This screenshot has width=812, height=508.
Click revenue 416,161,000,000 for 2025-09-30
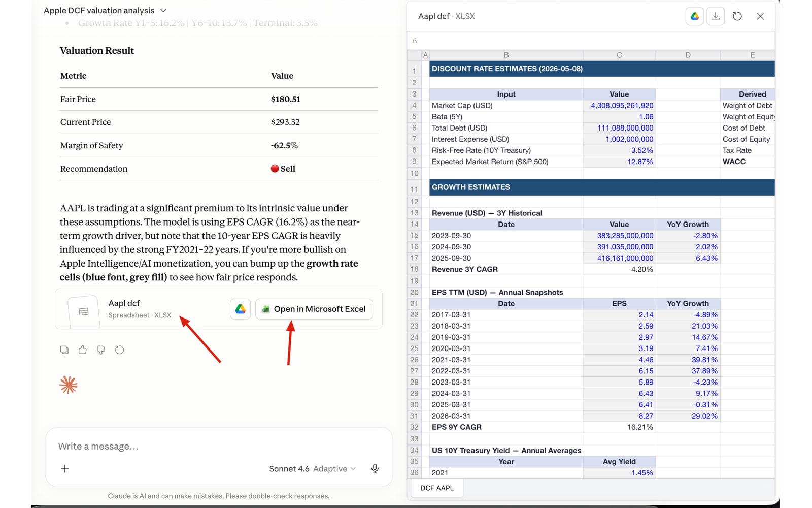click(x=619, y=258)
